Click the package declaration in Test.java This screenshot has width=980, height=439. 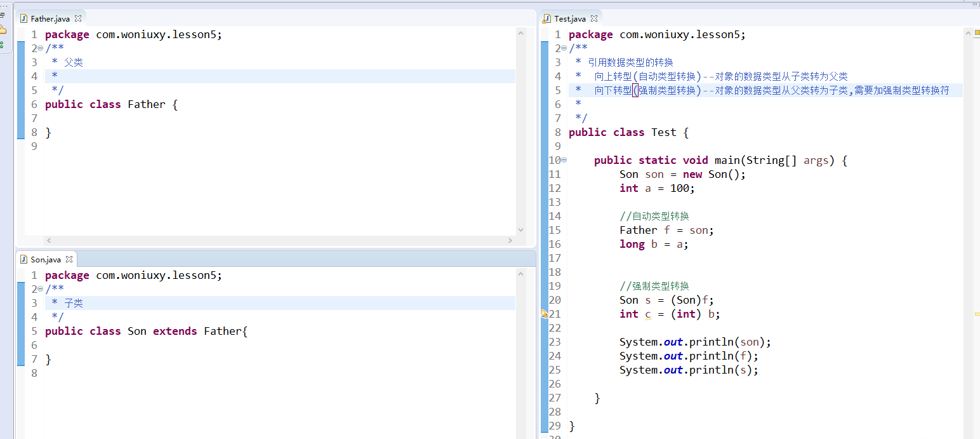[658, 34]
